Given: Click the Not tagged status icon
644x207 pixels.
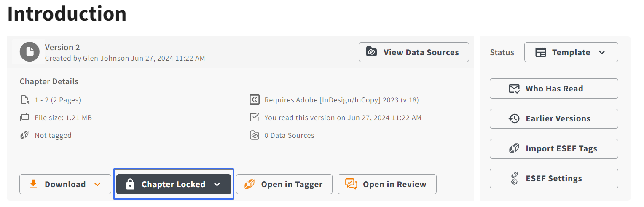Looking at the screenshot, I should [24, 135].
